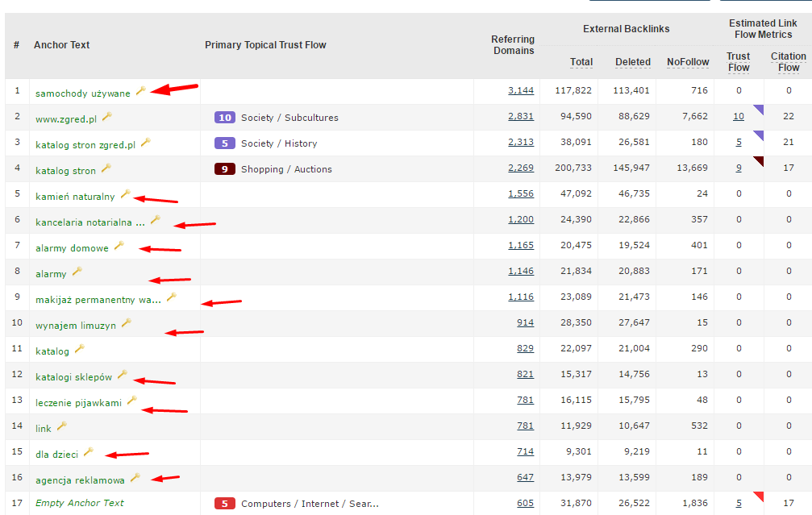Click the Trust Flow value 9 link
The height and width of the screenshot is (515, 812).
pyautogui.click(x=739, y=168)
